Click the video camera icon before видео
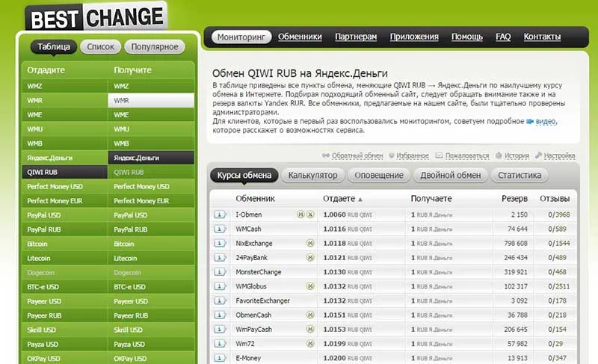Image resolution: width=598 pixels, height=364 pixels. 530,122
